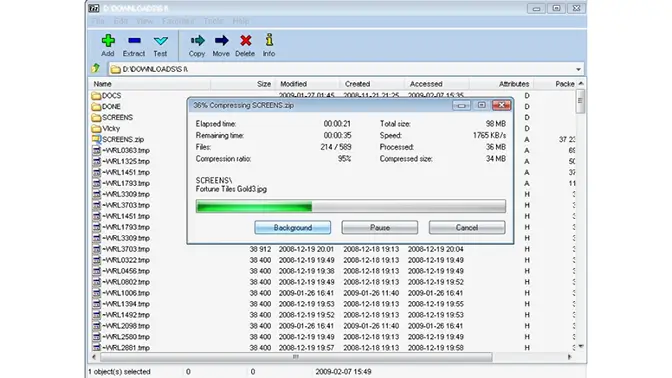The height and width of the screenshot is (378, 672).
Task: Click the Extract toolbar icon
Action: tap(134, 41)
